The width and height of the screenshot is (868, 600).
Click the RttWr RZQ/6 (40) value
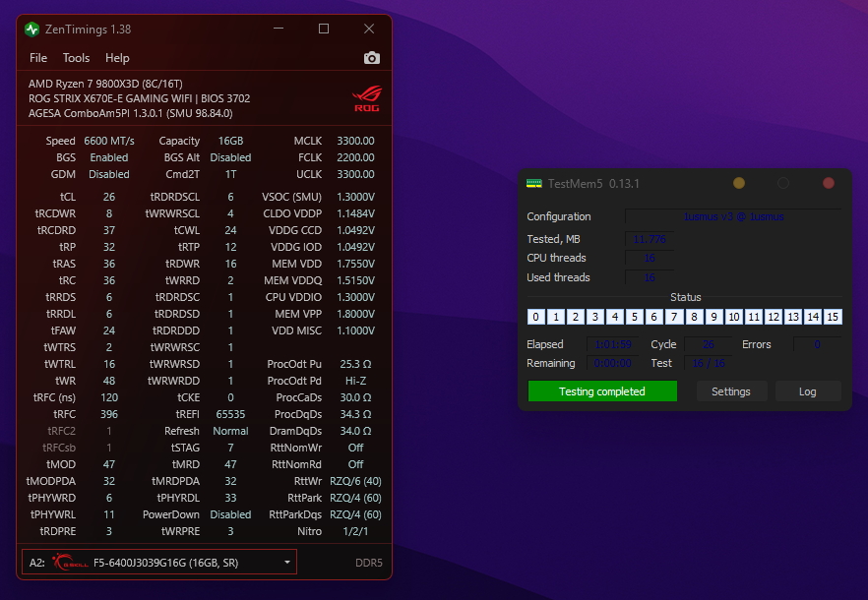(355, 481)
